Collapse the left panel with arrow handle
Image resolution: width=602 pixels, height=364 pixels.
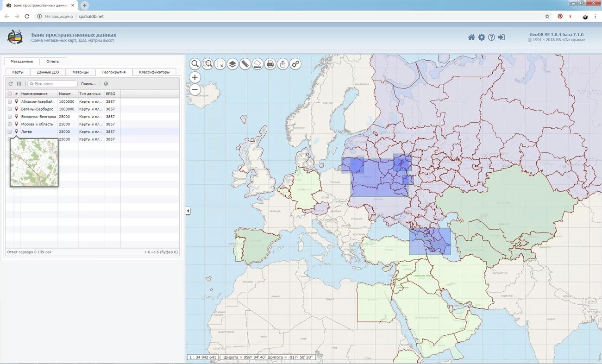pos(188,211)
